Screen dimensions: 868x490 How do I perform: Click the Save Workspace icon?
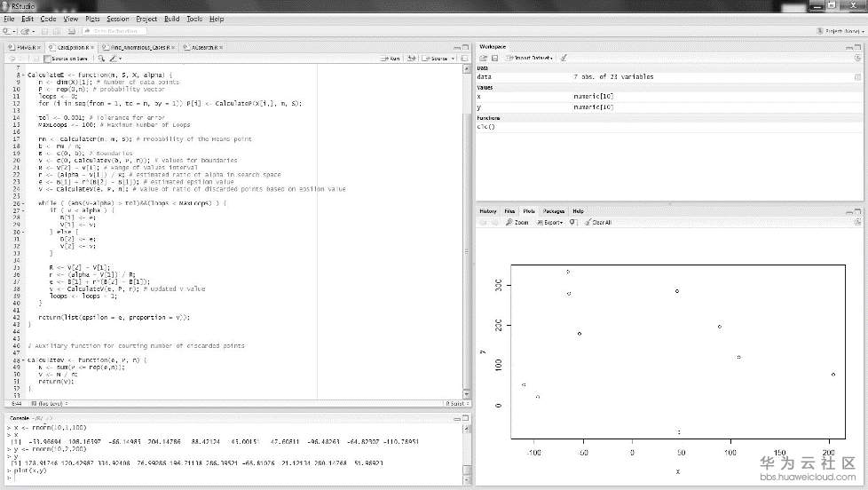[x=495, y=58]
